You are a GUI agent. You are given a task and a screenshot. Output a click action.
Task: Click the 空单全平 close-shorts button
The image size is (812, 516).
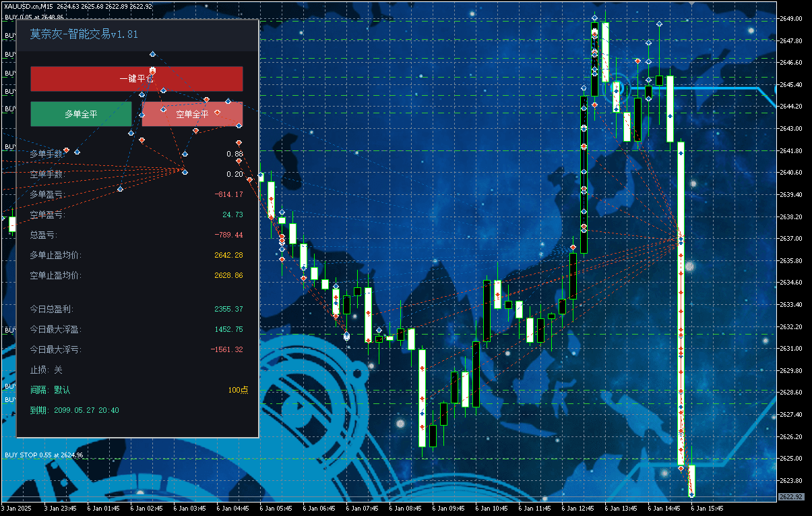pos(192,114)
